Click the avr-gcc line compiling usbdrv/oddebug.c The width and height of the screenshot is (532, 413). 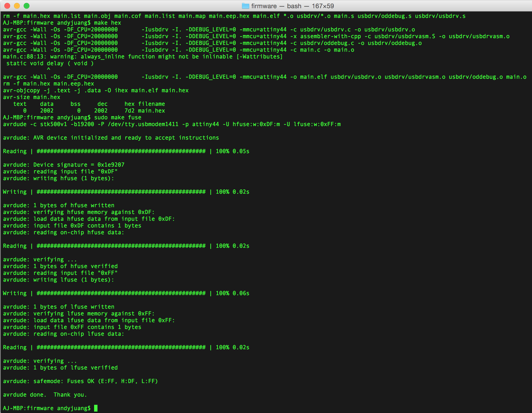click(x=212, y=43)
